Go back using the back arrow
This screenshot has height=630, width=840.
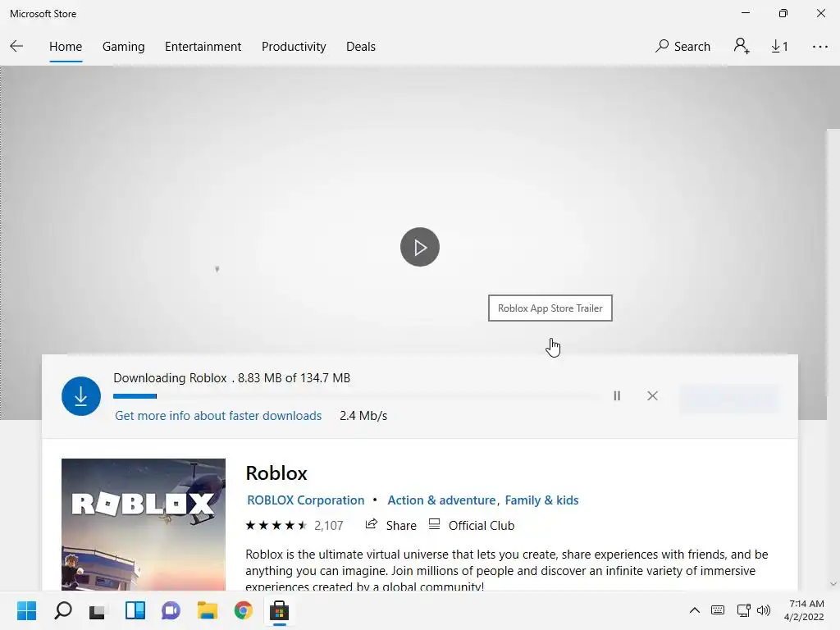[16, 47]
